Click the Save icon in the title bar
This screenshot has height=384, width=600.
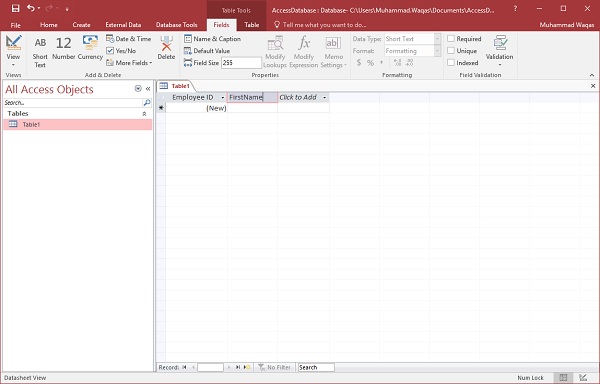pyautogui.click(x=15, y=8)
